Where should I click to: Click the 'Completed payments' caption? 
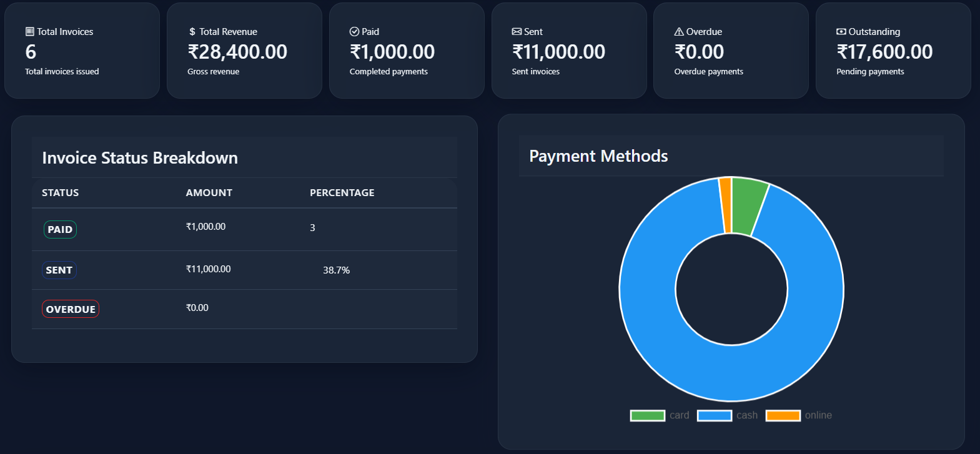point(389,72)
